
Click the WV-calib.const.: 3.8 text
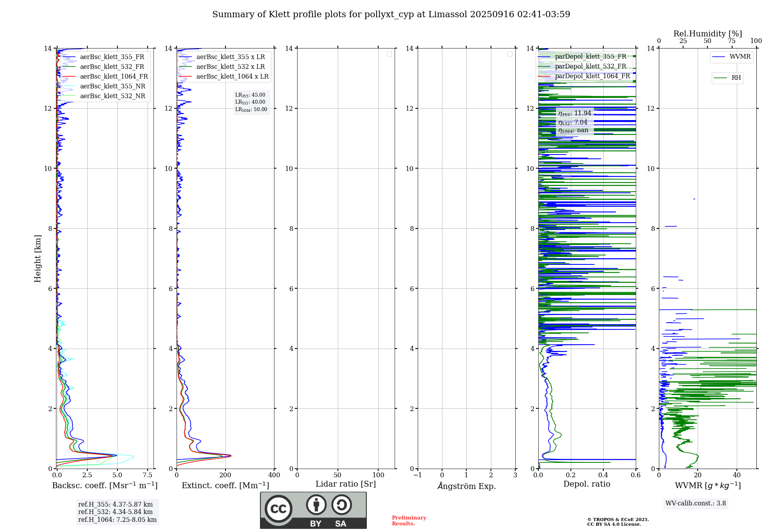[696, 503]
